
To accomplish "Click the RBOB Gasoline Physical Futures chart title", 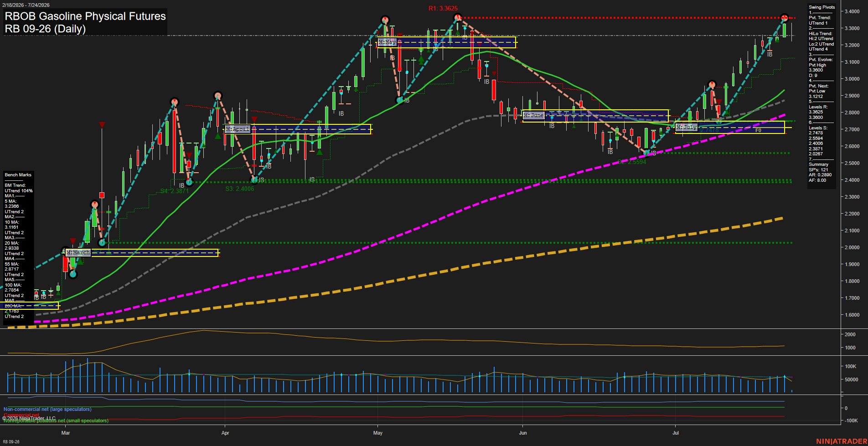I will [x=85, y=16].
